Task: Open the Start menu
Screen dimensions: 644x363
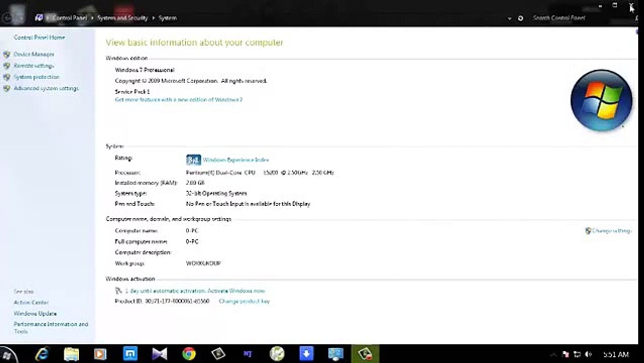Action: pos(8,354)
